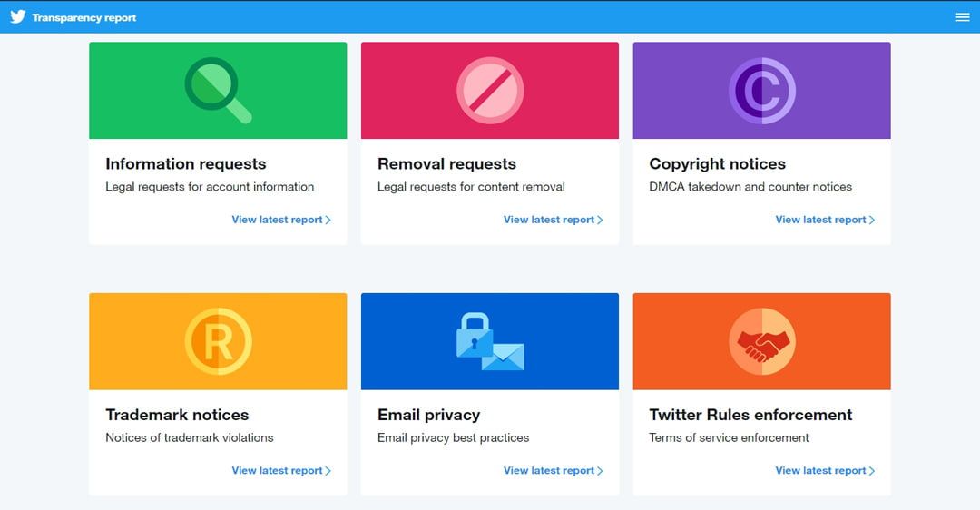The width and height of the screenshot is (980, 510).
Task: Click the registered trademark R icon
Action: (218, 341)
